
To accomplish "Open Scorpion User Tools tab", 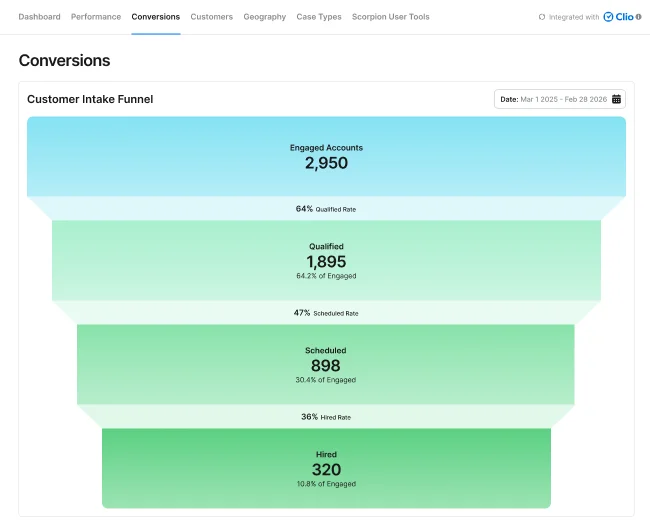I will (x=391, y=17).
